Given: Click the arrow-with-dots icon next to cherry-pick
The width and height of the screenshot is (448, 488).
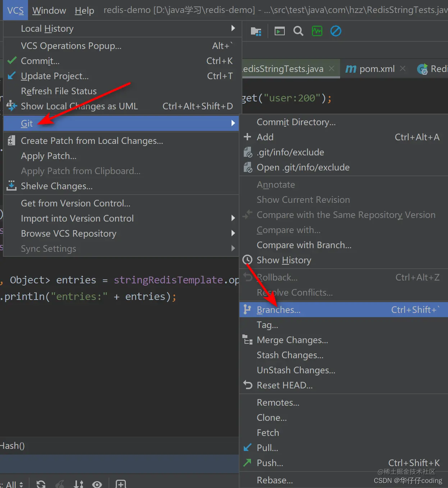Looking at the screenshot, I should point(79,484).
